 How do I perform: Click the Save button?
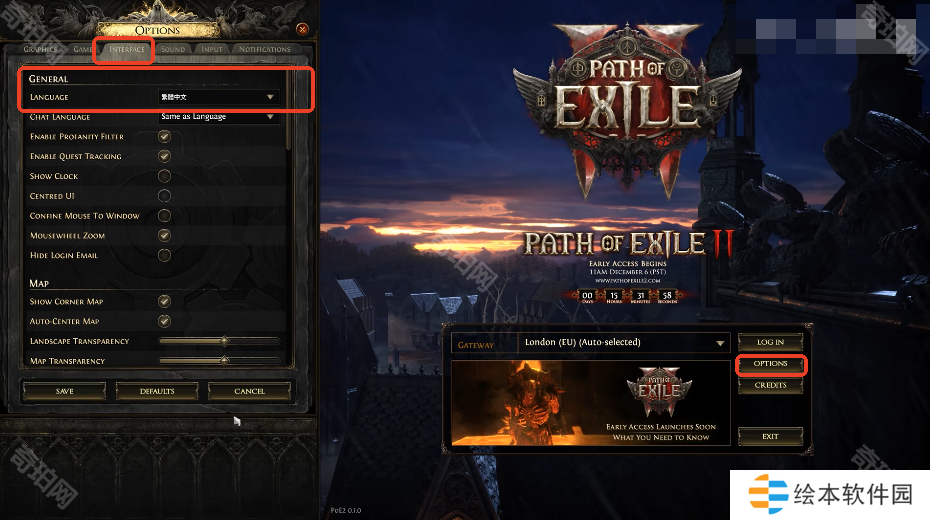click(65, 391)
